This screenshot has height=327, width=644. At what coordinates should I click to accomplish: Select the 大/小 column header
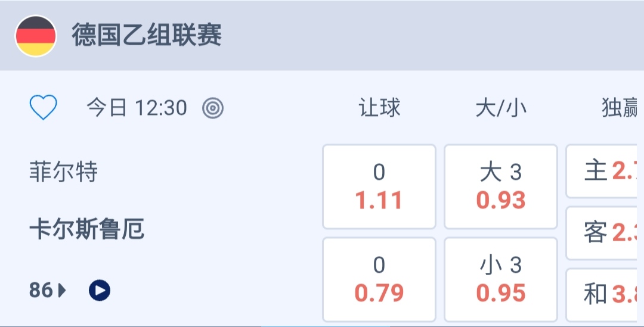pyautogui.click(x=501, y=108)
